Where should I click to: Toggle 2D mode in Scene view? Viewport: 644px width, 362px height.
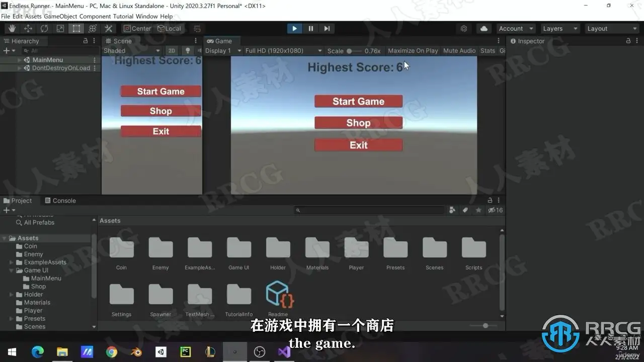(172, 51)
